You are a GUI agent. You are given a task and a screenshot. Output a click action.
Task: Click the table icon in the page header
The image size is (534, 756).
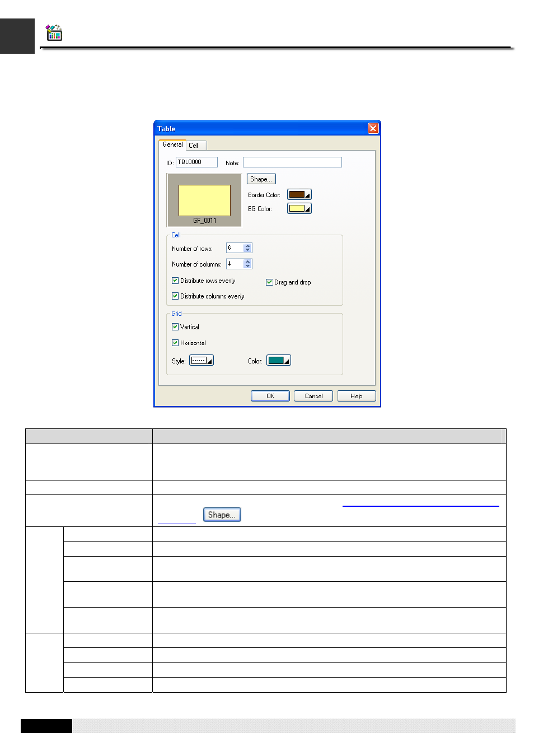(54, 32)
